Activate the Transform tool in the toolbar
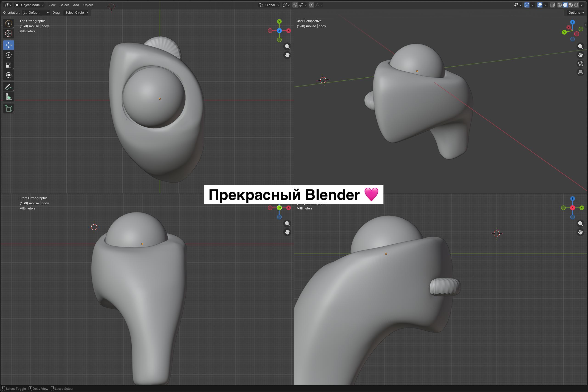The height and width of the screenshot is (392, 588). [x=8, y=75]
